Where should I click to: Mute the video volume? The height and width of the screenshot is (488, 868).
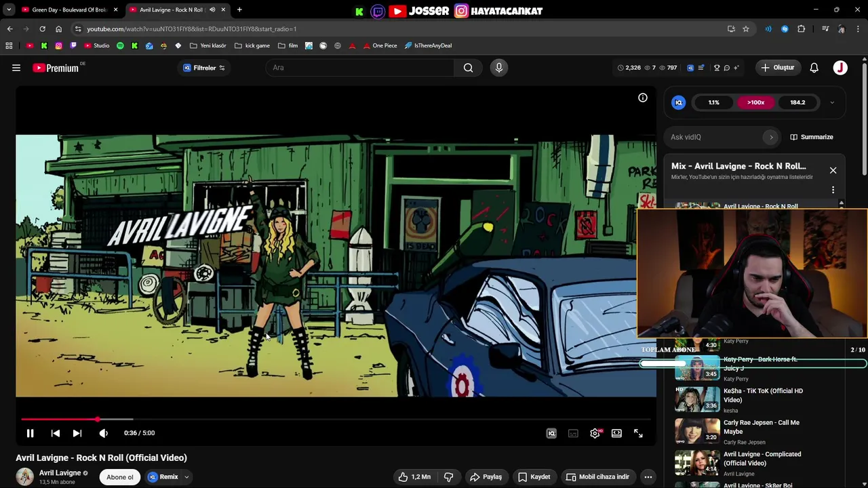103,433
